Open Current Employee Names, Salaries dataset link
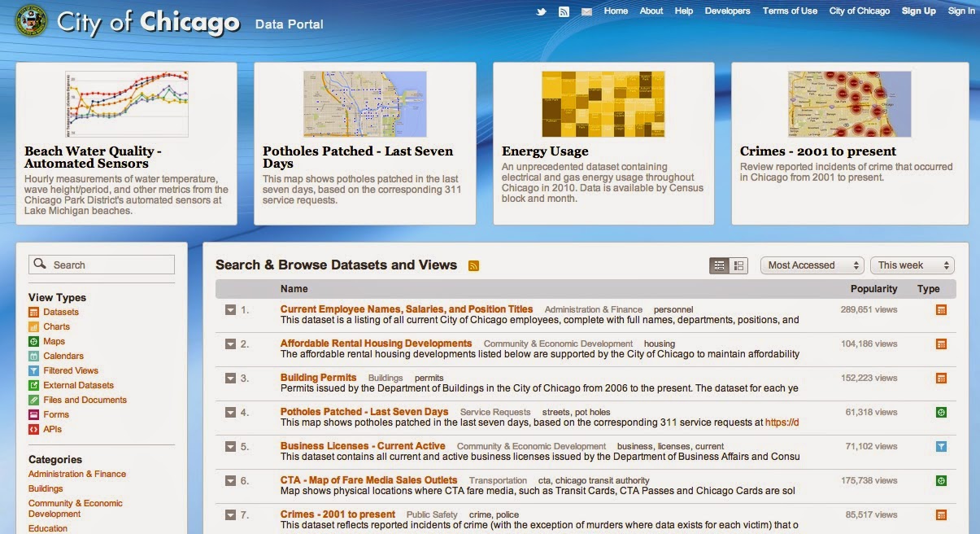This screenshot has width=980, height=534. point(407,309)
